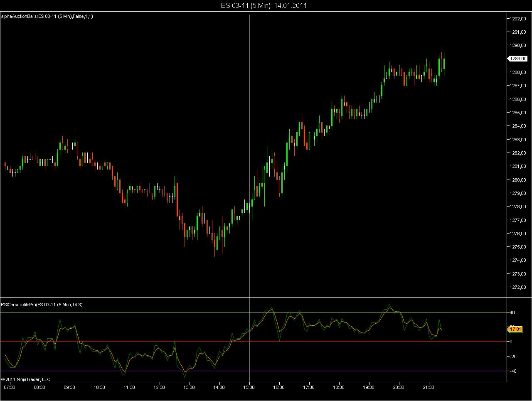
Task: Click price axis label 1274,00
Action: (519, 261)
